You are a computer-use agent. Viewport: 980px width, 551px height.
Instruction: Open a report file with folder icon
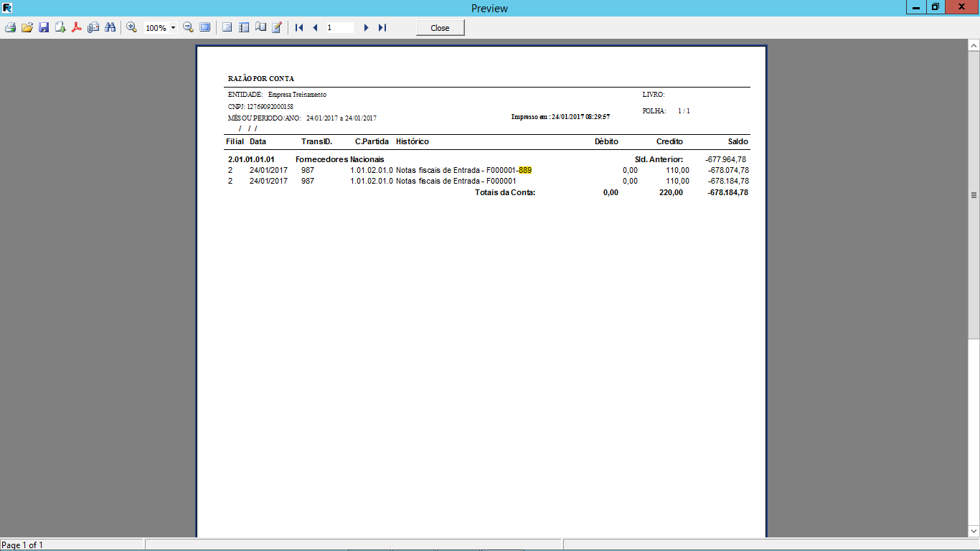[x=27, y=27]
